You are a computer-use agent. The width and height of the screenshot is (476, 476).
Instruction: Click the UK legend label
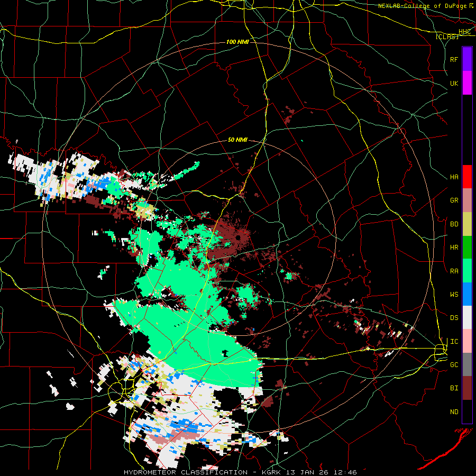[454, 83]
